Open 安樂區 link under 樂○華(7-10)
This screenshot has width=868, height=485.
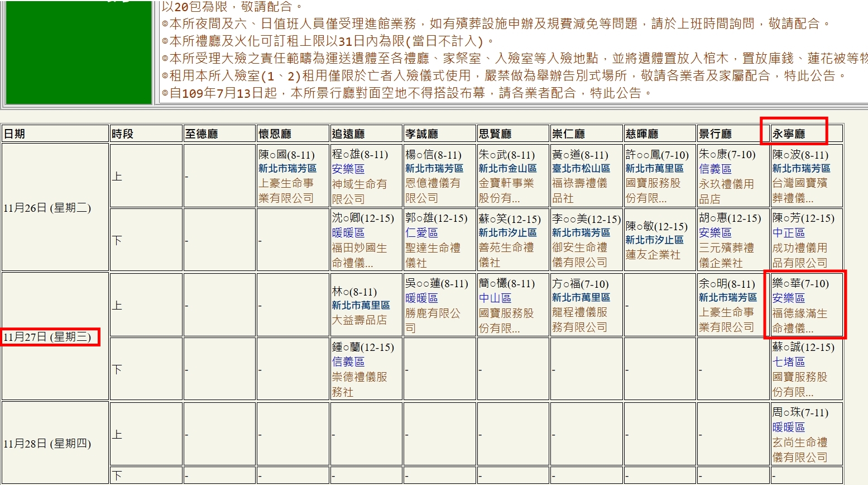[789, 298]
